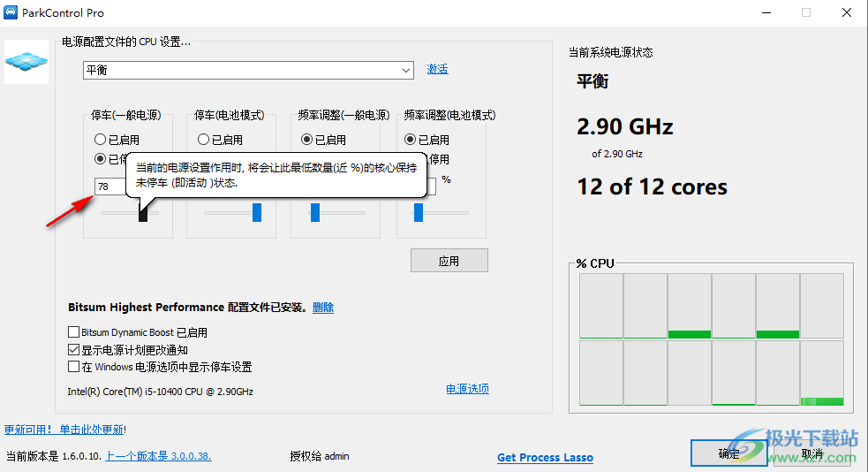Click the 更新可用 update link
The width and height of the screenshot is (868, 472).
click(x=64, y=430)
